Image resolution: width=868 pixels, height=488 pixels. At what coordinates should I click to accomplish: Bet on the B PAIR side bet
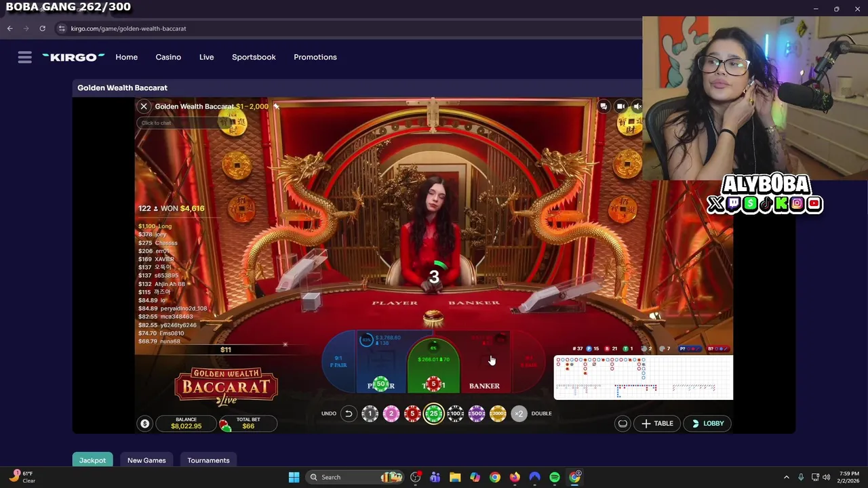528,362
